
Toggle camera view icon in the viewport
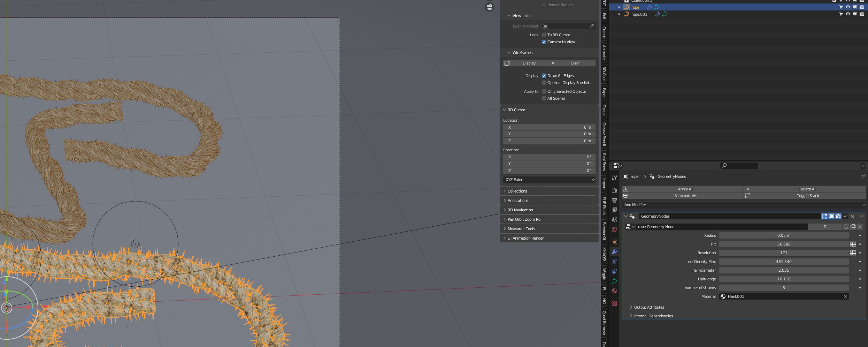[490, 7]
